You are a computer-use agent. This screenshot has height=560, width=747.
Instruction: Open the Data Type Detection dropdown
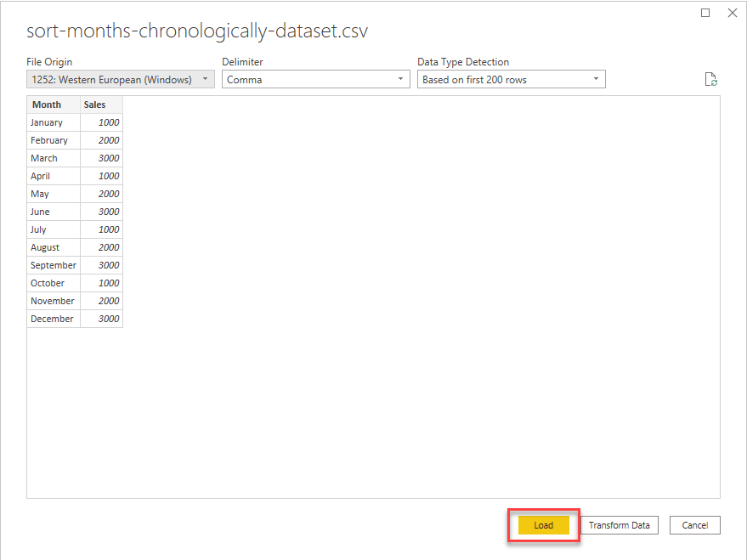(510, 78)
